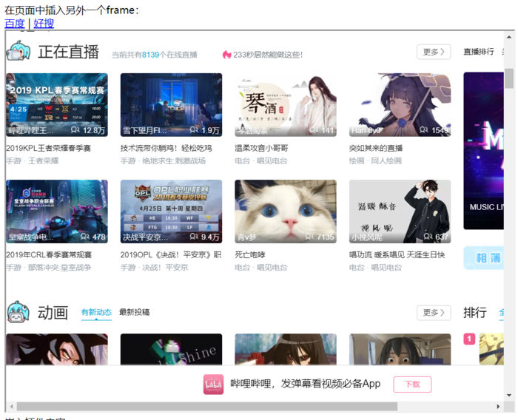Click the vertical scrollbar down arrow
The image size is (518, 420).
509,396
